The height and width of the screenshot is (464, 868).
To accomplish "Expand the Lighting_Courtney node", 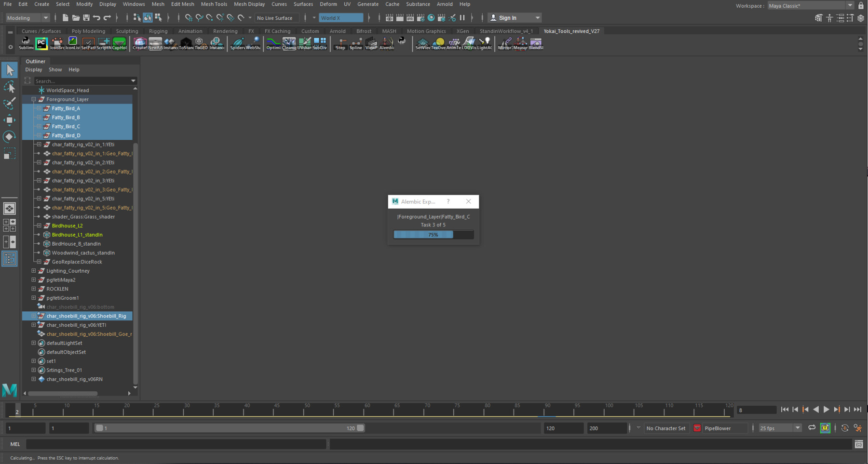I will (x=33, y=270).
